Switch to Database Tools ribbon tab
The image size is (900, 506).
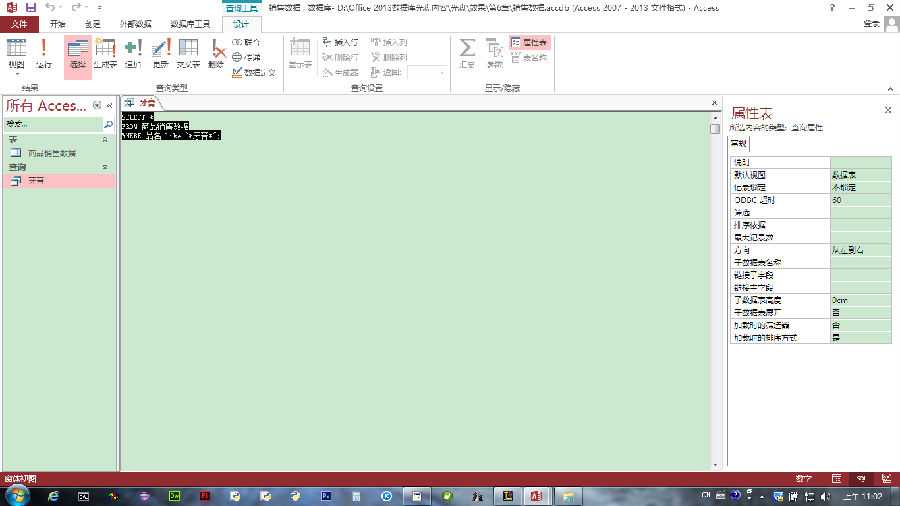[x=190, y=24]
